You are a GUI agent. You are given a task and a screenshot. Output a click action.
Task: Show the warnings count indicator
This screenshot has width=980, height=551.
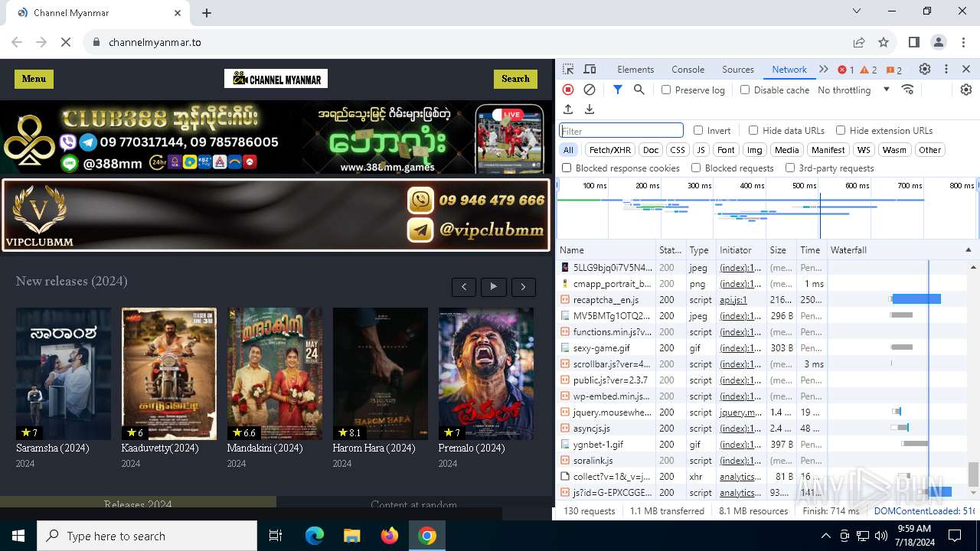click(869, 70)
